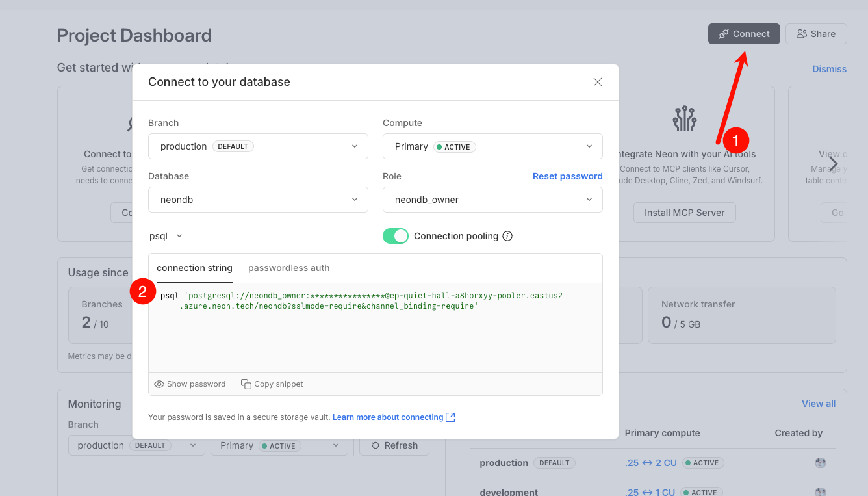Open the Branch dropdown showing production

pyautogui.click(x=258, y=146)
